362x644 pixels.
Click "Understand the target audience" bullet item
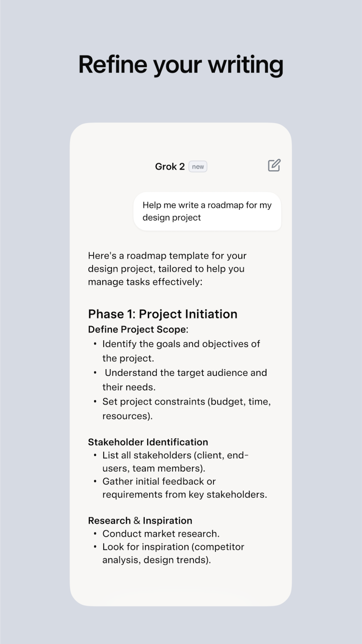point(185,373)
